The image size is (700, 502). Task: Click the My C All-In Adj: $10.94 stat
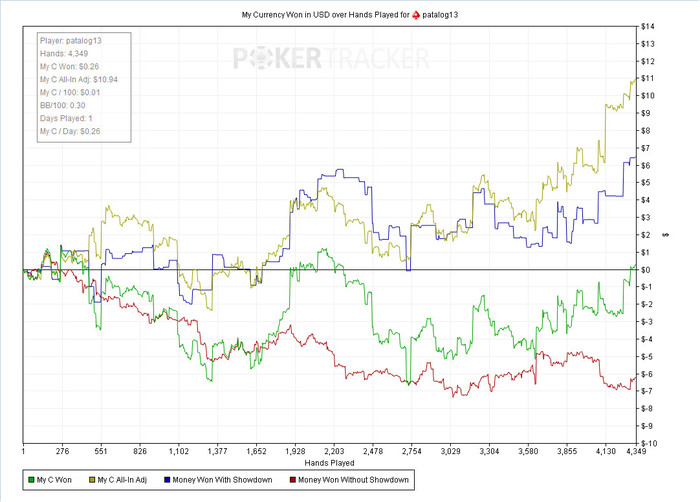click(x=79, y=79)
